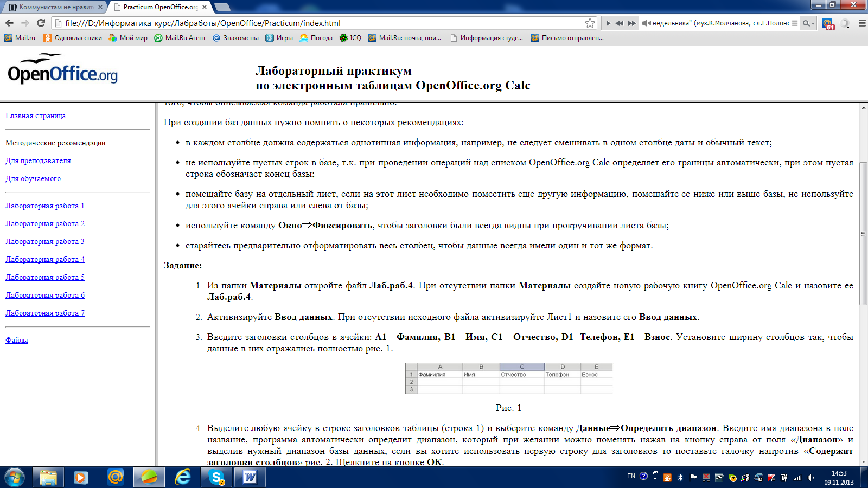Image resolution: width=868 pixels, height=488 pixels.
Task: Click the content pane scrollbar thumb
Action: (x=863, y=234)
